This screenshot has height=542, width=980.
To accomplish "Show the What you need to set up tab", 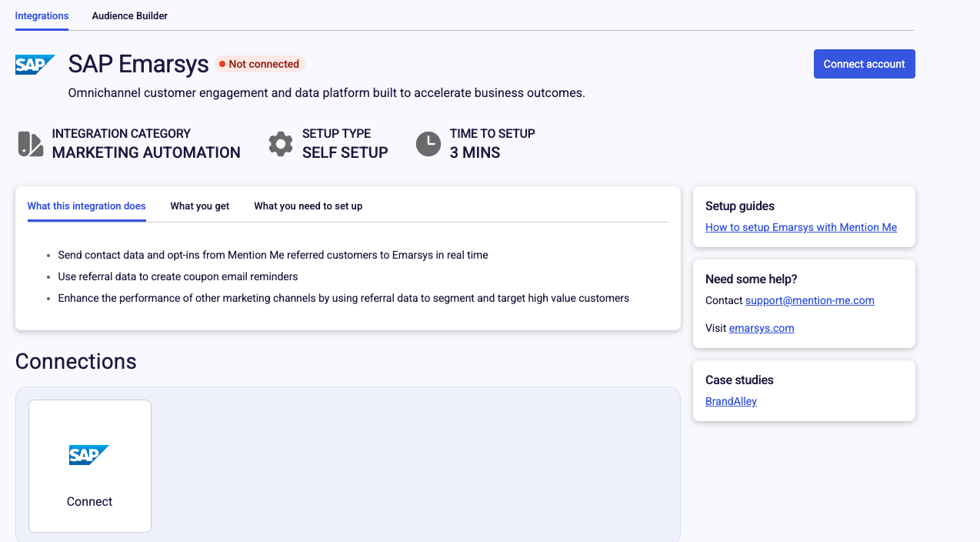I will pyautogui.click(x=308, y=206).
